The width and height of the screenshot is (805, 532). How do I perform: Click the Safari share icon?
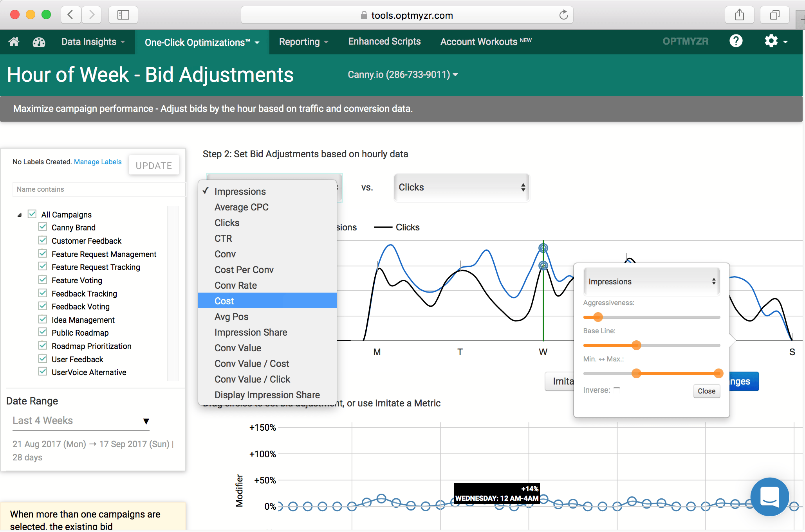pyautogui.click(x=739, y=15)
